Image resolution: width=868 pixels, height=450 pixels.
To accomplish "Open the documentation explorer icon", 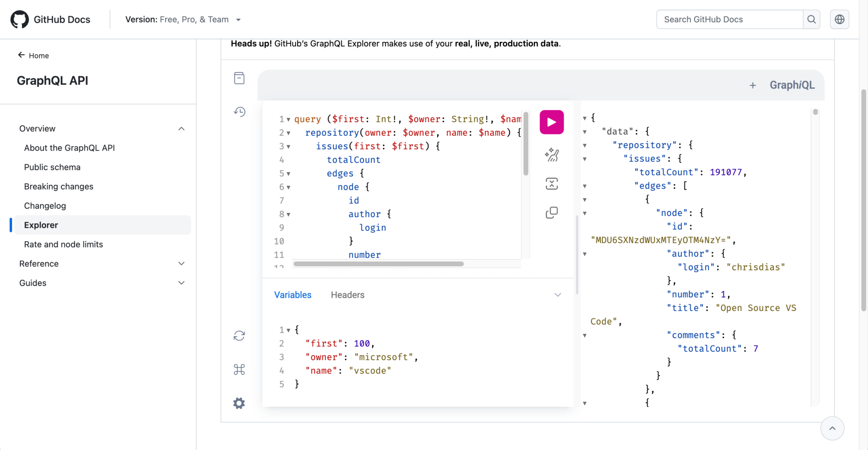I will [x=239, y=78].
